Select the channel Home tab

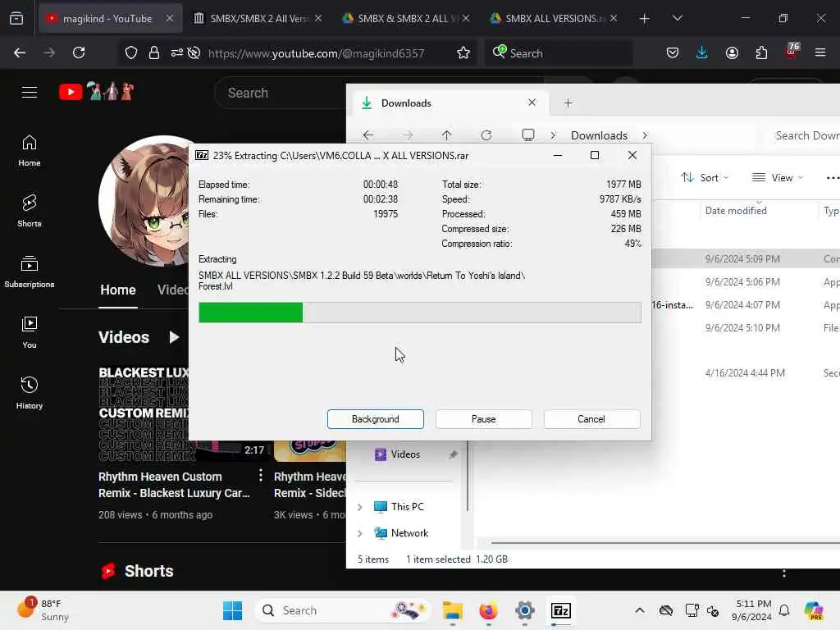click(118, 290)
